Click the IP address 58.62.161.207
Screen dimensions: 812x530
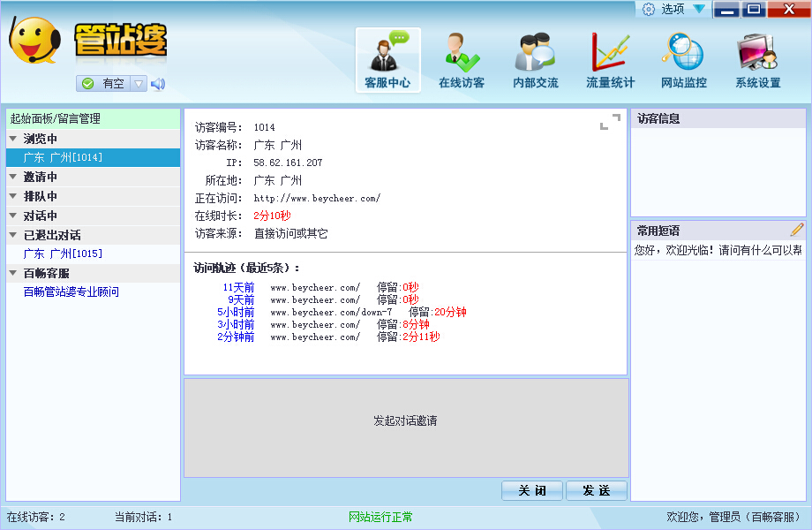tap(288, 163)
